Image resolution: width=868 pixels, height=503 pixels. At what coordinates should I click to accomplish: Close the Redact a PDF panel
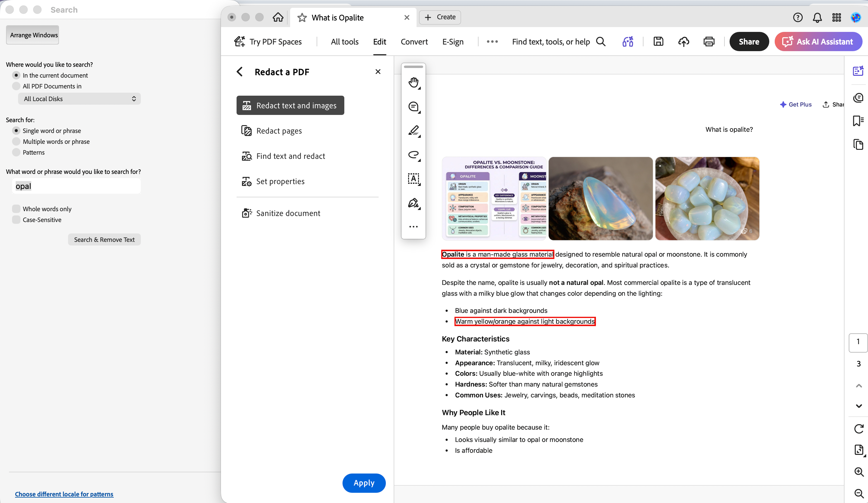pyautogui.click(x=378, y=72)
